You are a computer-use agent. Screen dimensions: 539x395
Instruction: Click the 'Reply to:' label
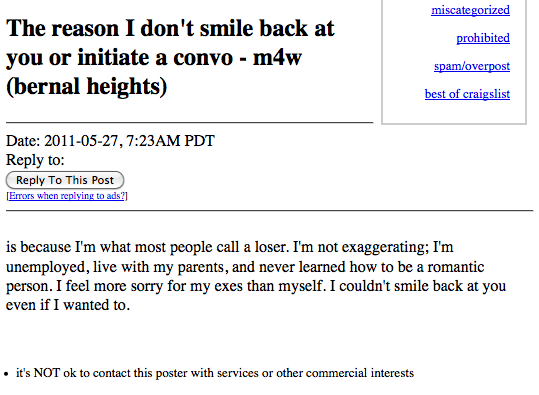click(35, 160)
